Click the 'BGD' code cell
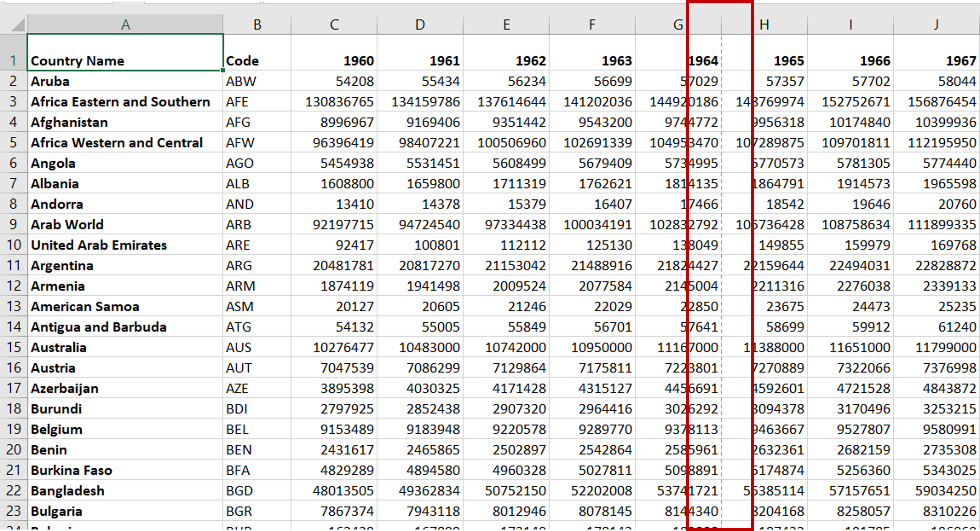The height and width of the screenshot is (531, 980). click(x=257, y=490)
